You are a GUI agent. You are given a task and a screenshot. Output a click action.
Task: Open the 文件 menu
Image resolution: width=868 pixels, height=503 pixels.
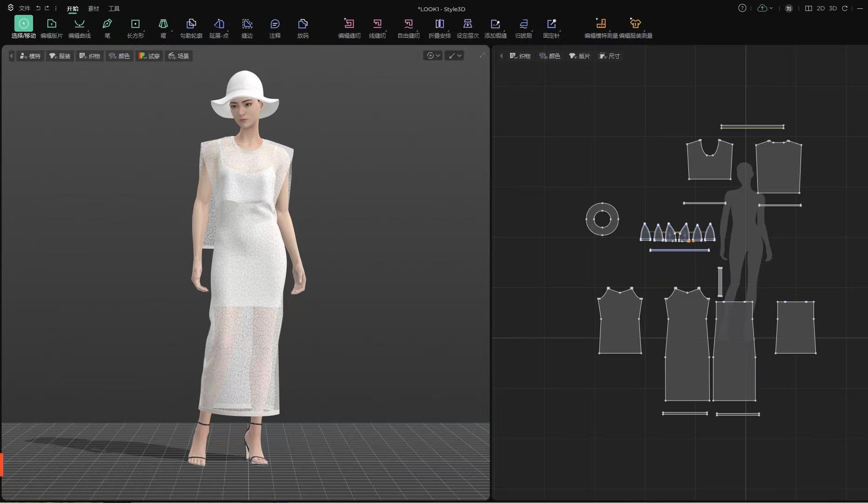[x=24, y=8]
